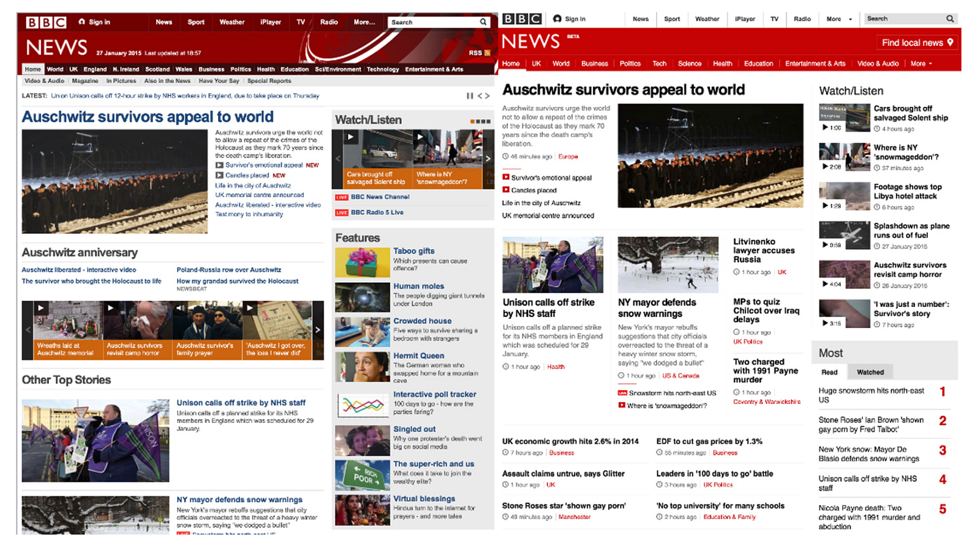The image size is (980, 554).
Task: Expand the More dropdown in the beta top bar
Action: click(x=839, y=19)
